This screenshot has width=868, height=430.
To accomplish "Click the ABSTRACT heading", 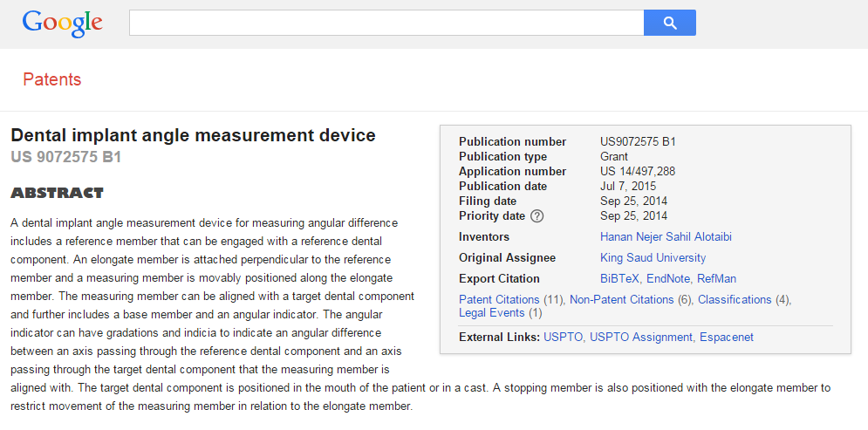I will pos(57,193).
